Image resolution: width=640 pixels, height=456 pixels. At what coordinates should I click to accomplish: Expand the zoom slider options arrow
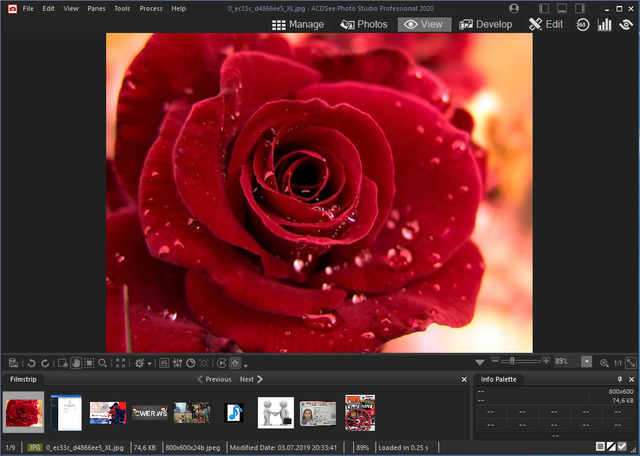point(480,361)
